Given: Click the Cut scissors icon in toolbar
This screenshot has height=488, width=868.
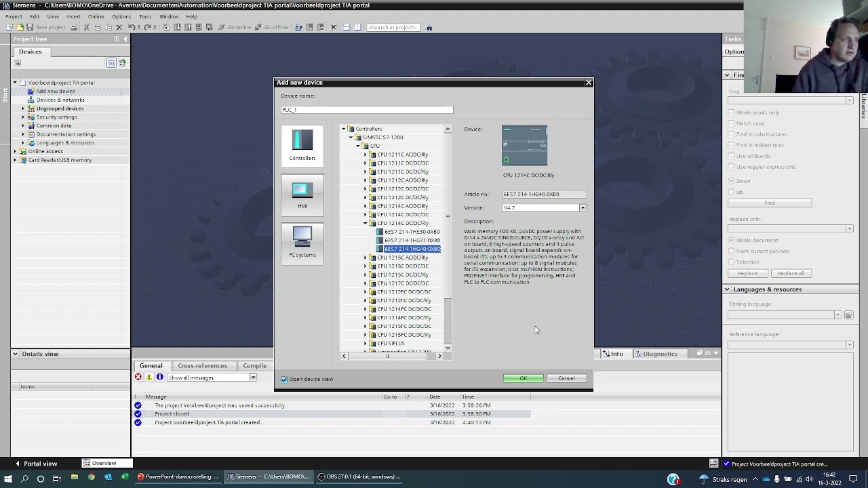Looking at the screenshot, I should [87, 27].
